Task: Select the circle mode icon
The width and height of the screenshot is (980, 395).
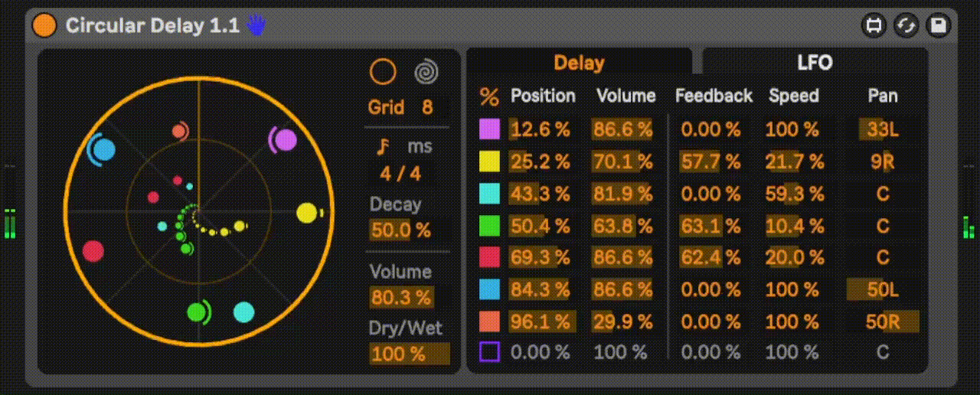Action: 383,72
